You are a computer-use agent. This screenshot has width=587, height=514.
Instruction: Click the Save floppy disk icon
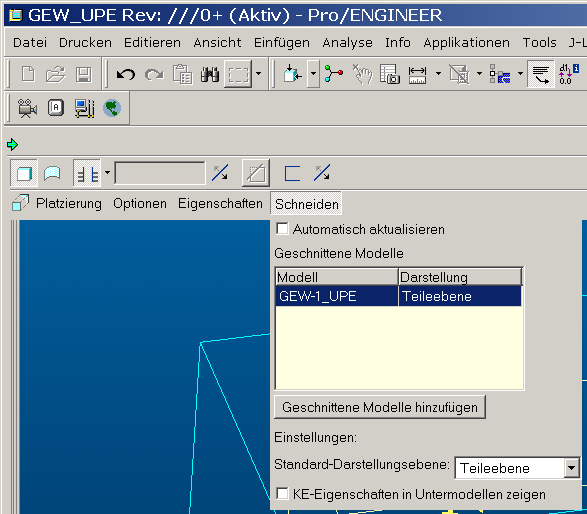click(83, 74)
